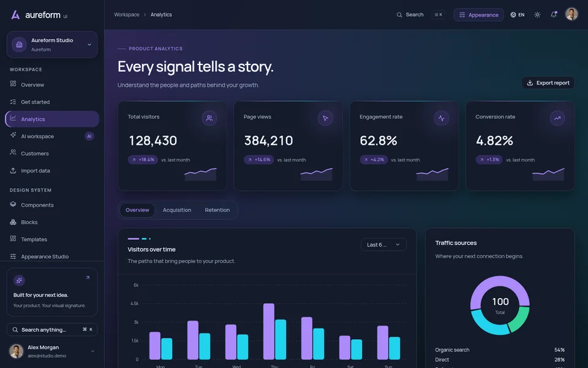Expand the Alex Morgan account menu
Viewport: 588px width, 368px height.
(92, 351)
